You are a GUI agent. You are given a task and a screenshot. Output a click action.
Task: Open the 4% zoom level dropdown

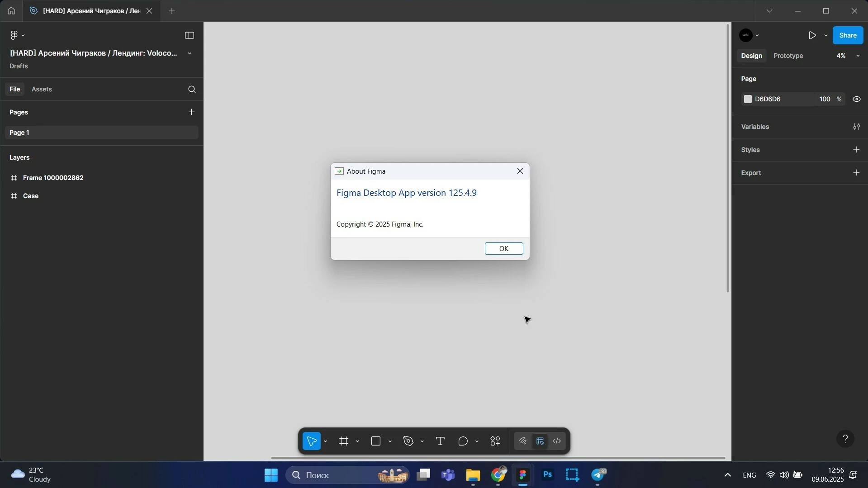(x=848, y=56)
